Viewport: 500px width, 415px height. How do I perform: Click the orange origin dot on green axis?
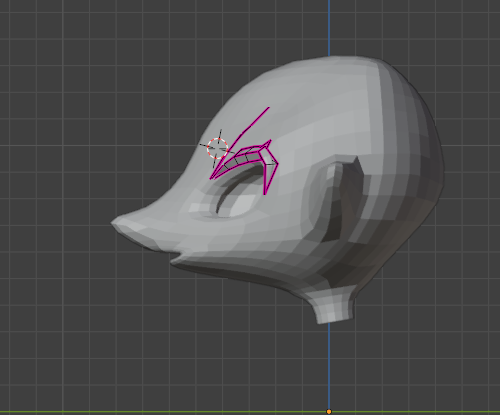[329, 412]
